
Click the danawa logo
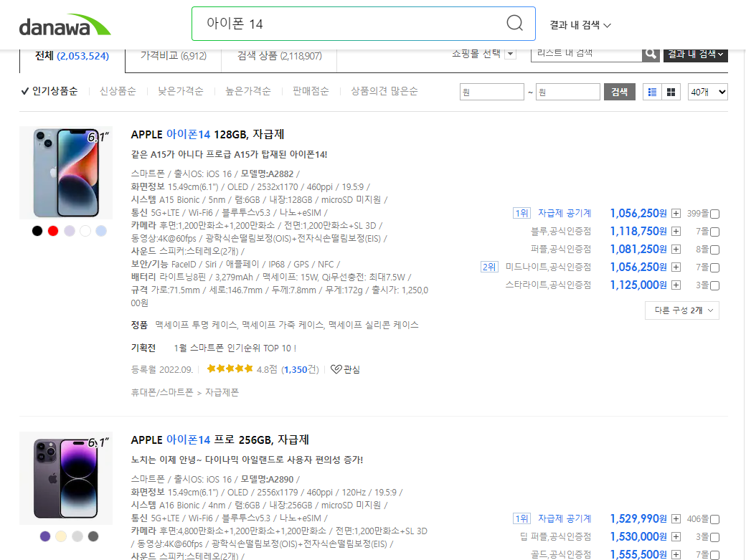(x=65, y=25)
